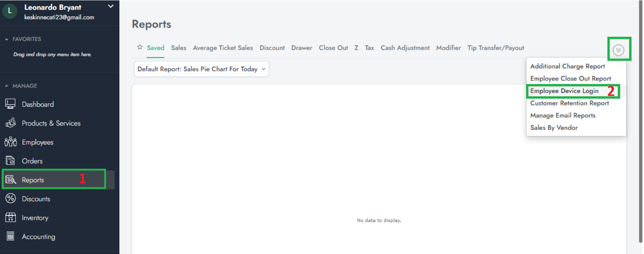
Task: Switch to the Sales tab
Action: pyautogui.click(x=179, y=48)
